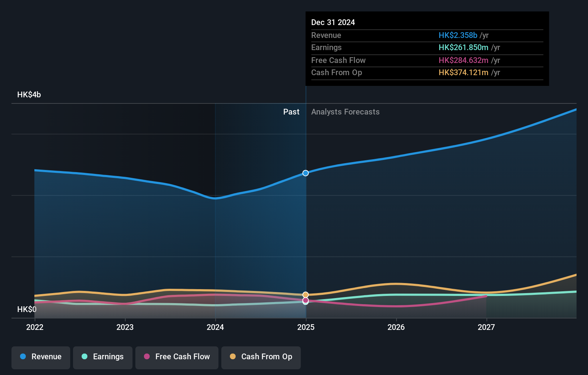The image size is (588, 375).
Task: Toggle the Free Cash Flow legend button
Action: pos(177,357)
